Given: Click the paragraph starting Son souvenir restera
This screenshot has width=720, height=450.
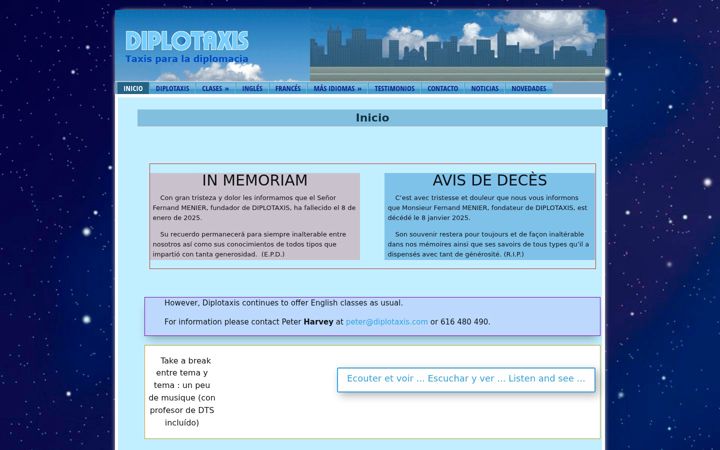Looking at the screenshot, I should [488, 244].
